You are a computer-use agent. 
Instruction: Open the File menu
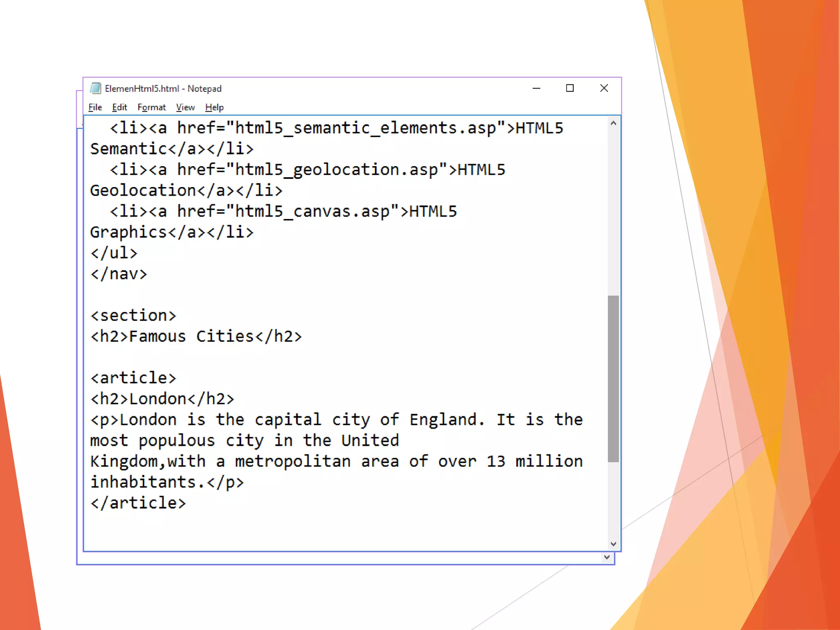tap(95, 107)
